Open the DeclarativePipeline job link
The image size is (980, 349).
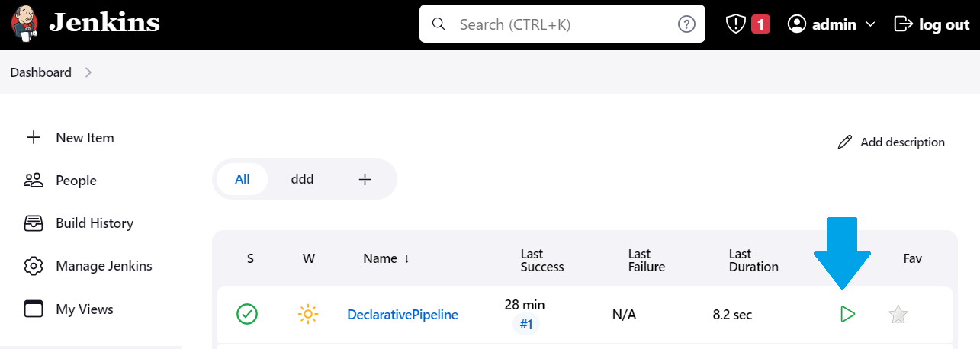click(403, 314)
